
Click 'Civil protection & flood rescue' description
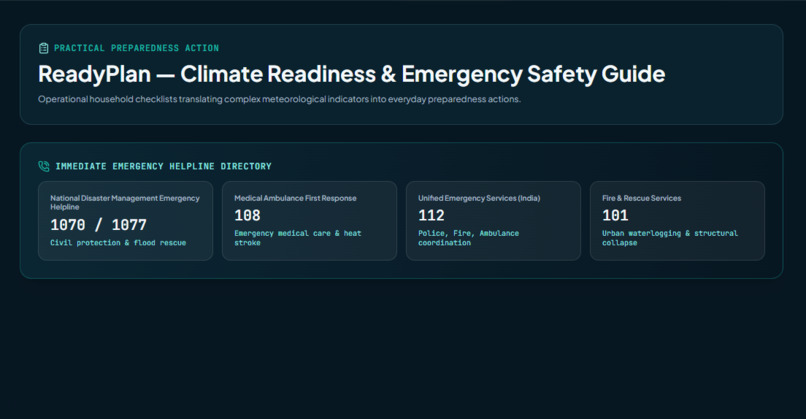pos(118,243)
